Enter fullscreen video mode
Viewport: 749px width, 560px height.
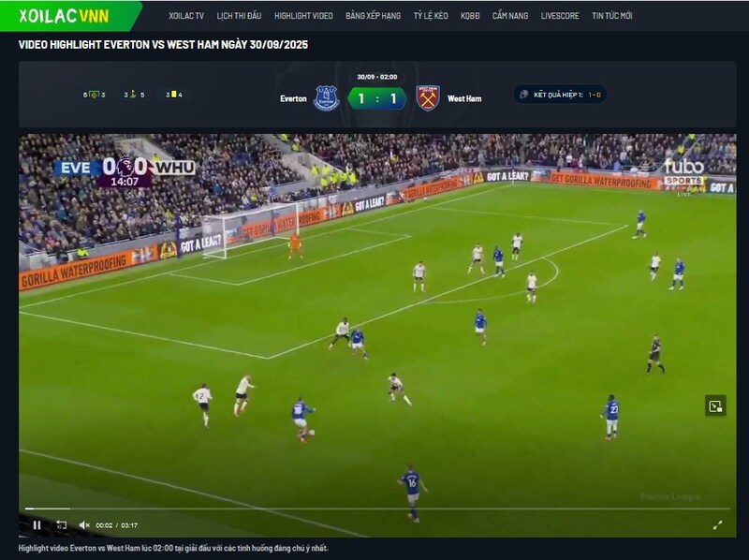tap(717, 525)
